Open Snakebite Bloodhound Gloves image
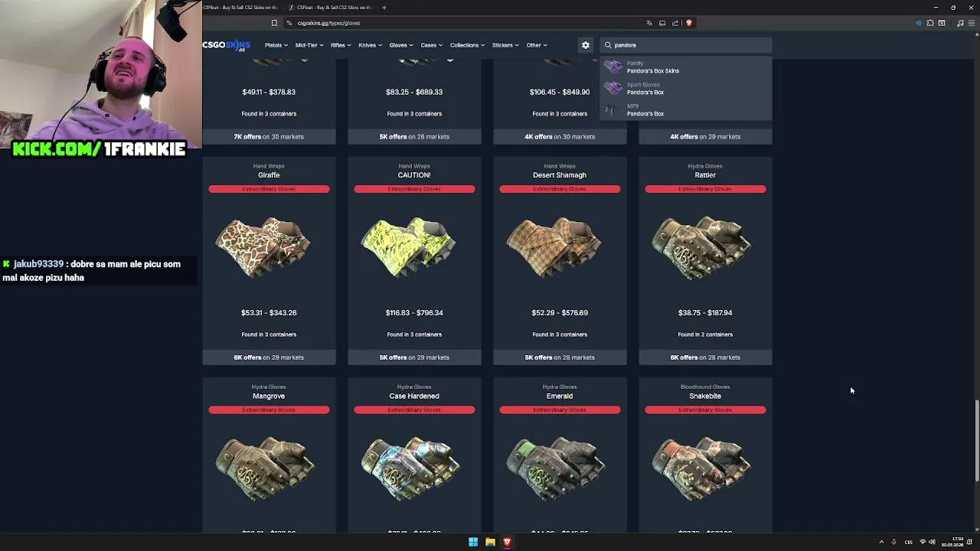The image size is (980, 551). [701, 468]
